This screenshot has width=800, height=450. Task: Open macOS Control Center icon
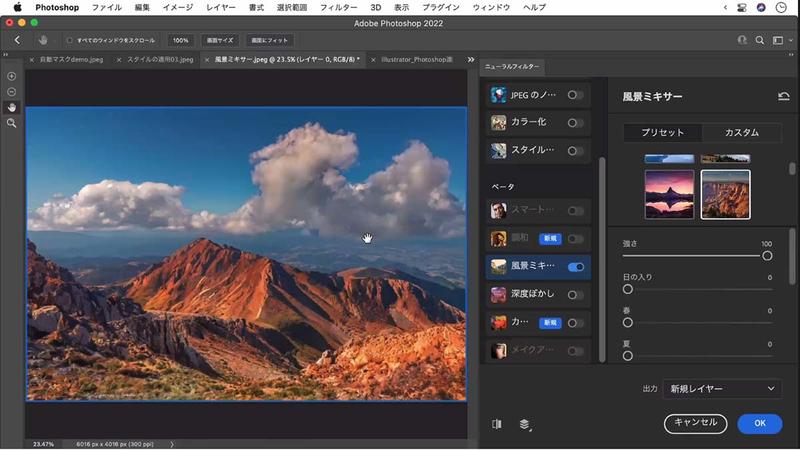tap(742, 7)
